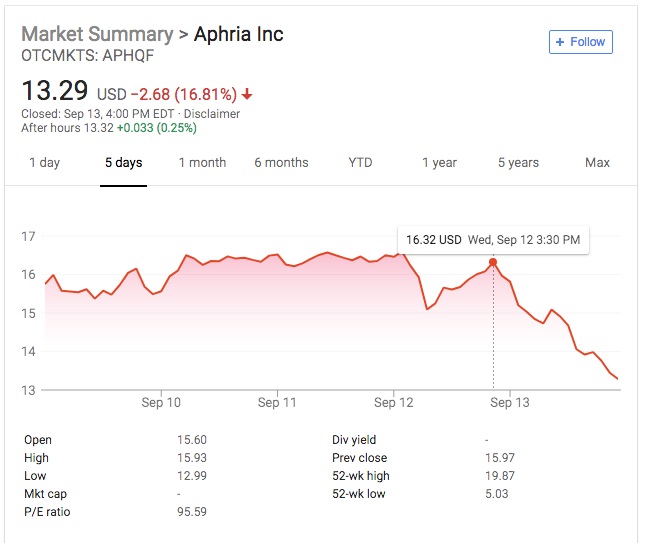The image size is (645, 543).
Task: Switch to the 1 month range
Action: (202, 163)
